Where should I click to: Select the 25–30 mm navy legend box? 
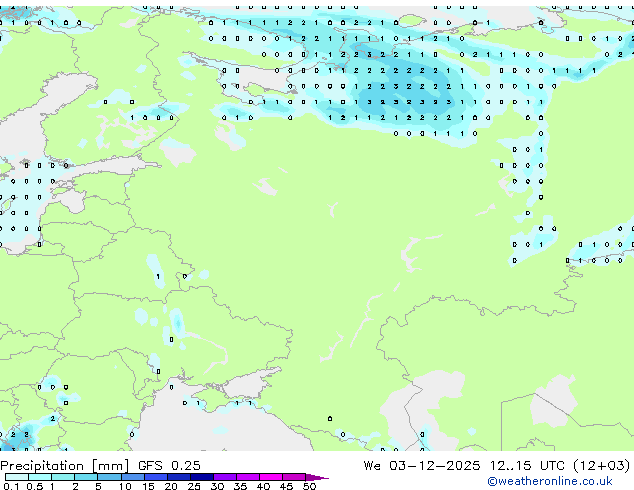[x=202, y=477]
